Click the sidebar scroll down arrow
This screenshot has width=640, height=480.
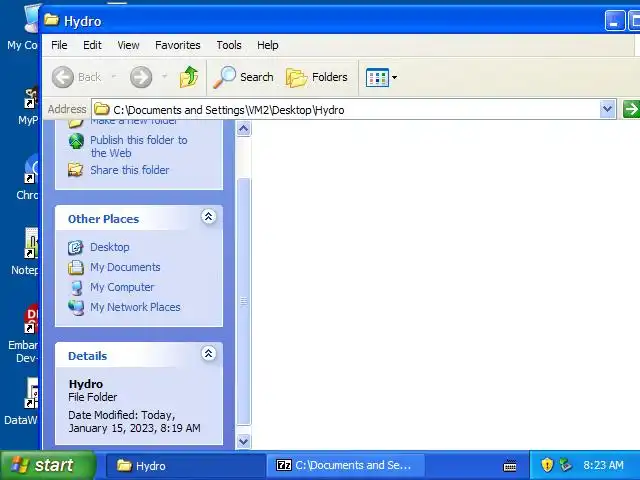[244, 441]
